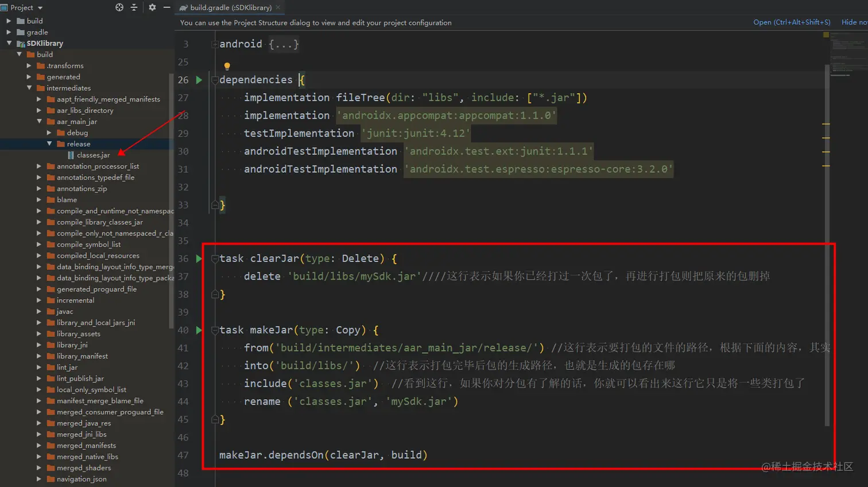The width and height of the screenshot is (868, 487).
Task: Click the Project panel vertical scrollbar
Action: point(171,201)
